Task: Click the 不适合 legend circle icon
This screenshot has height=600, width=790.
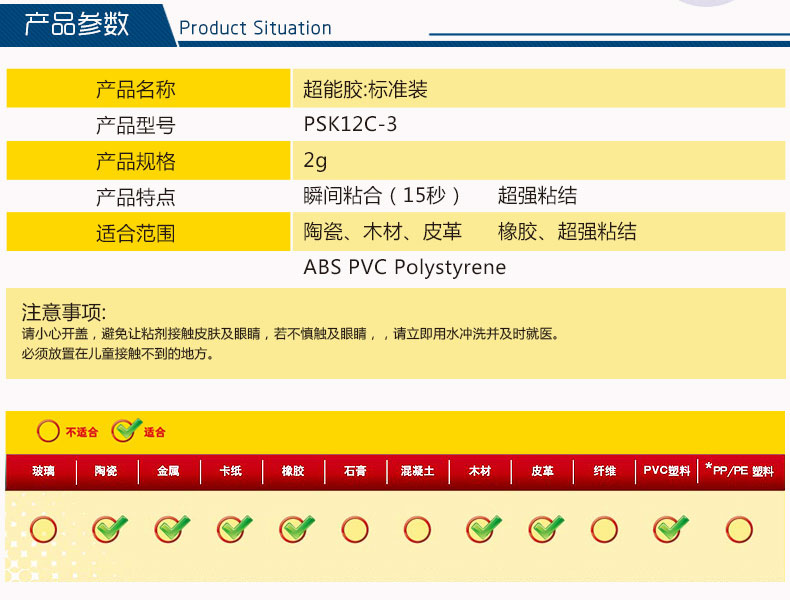Action: [x=48, y=431]
